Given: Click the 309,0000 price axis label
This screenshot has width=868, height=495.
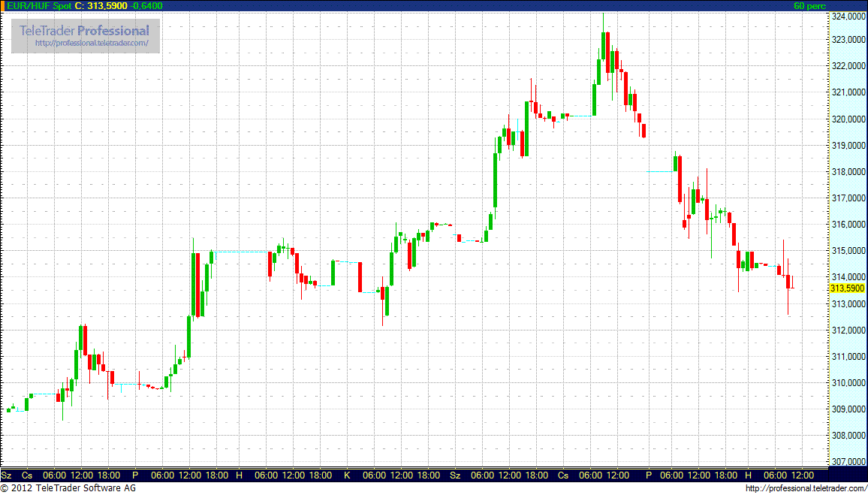Looking at the screenshot, I should coord(848,409).
